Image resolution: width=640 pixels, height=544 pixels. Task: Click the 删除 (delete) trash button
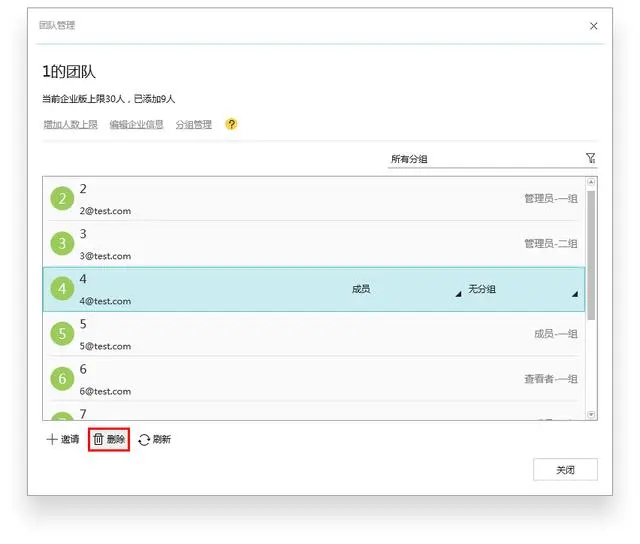[x=109, y=439]
